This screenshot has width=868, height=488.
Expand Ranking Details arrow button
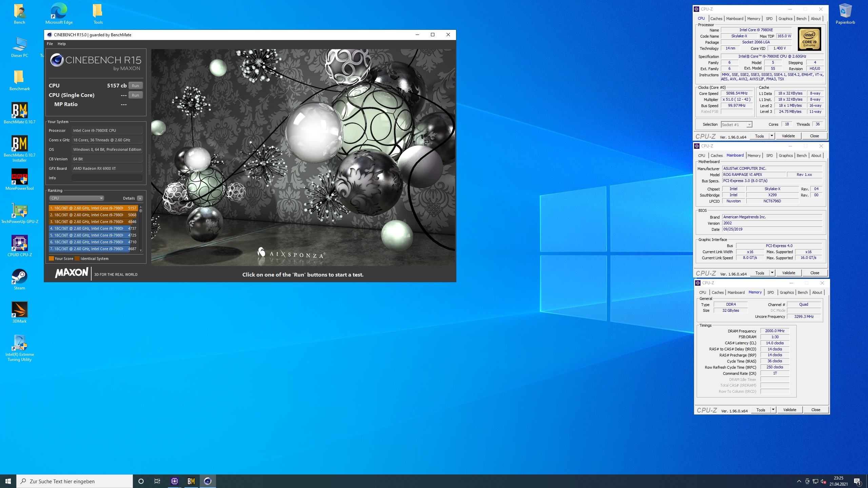[x=140, y=198]
